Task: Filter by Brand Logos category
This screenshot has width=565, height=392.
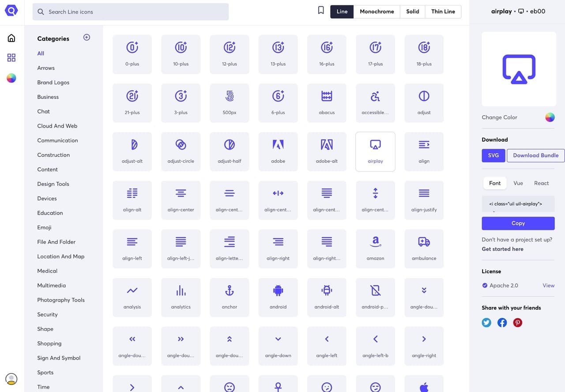Action: click(53, 83)
